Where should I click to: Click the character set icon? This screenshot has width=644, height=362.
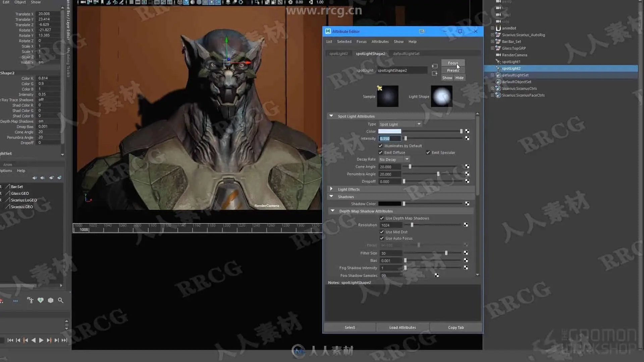[x=30, y=300]
